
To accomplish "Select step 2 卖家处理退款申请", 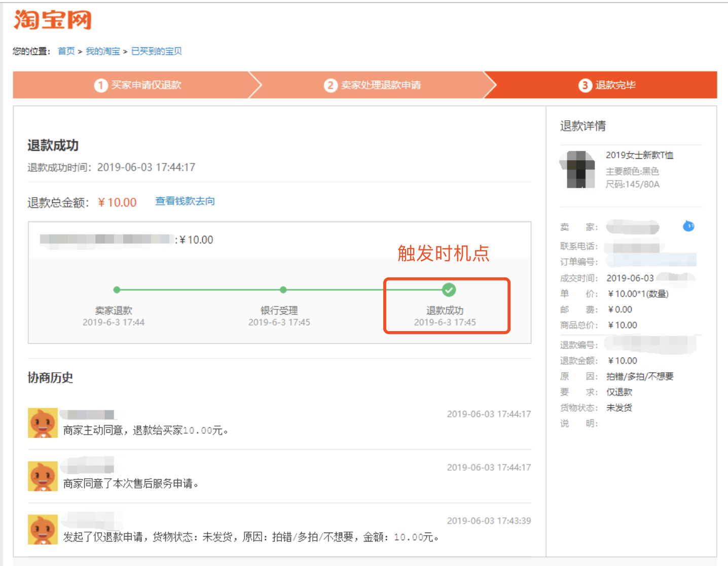I will click(373, 85).
